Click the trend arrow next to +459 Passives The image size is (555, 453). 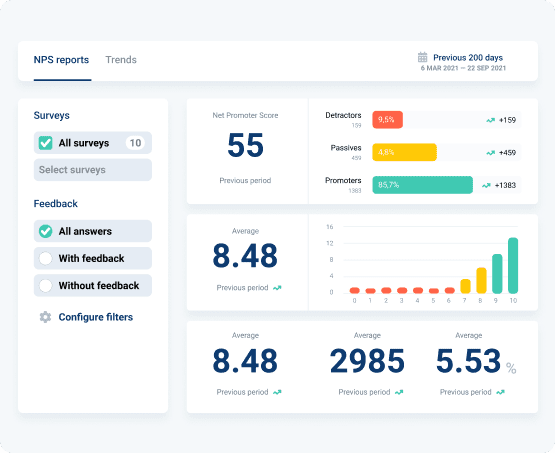click(490, 153)
